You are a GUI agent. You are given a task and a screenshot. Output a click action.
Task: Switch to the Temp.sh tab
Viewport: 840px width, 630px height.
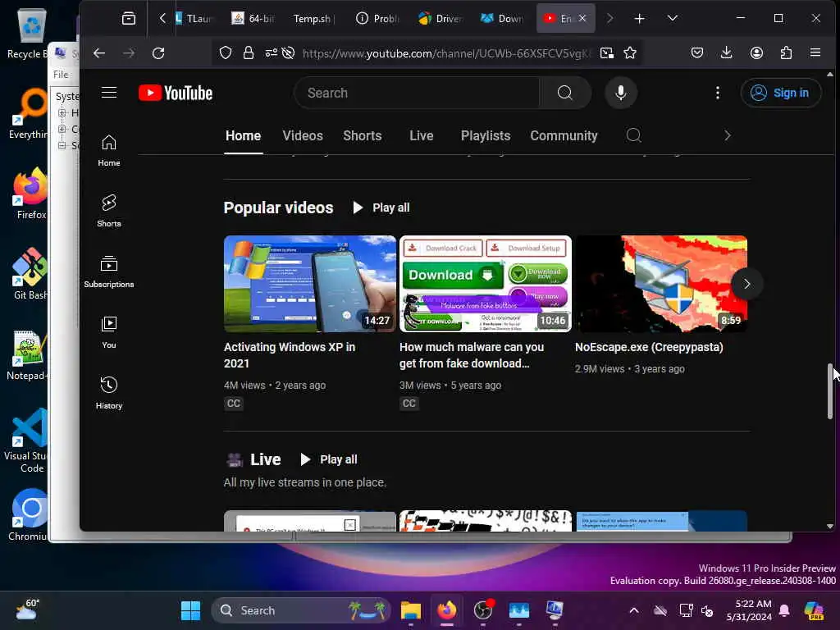pyautogui.click(x=313, y=19)
